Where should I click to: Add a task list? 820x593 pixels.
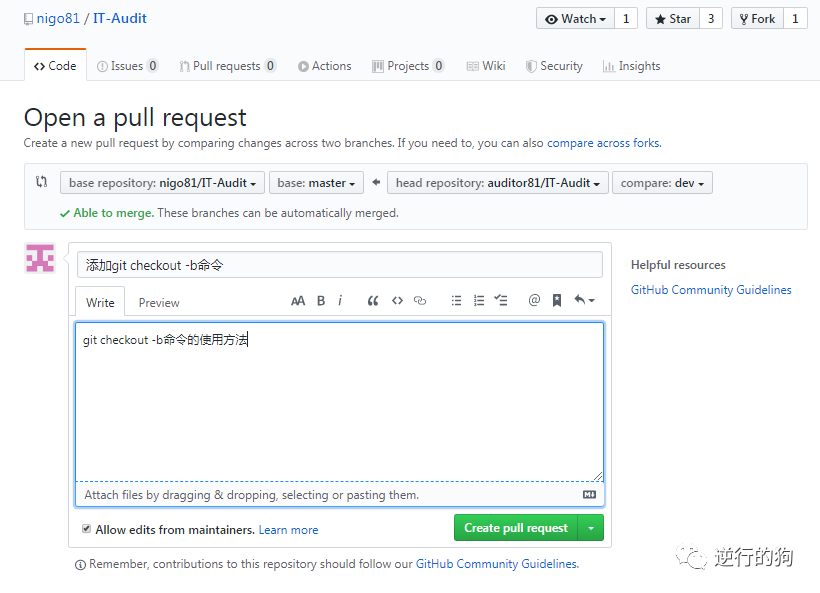[501, 301]
